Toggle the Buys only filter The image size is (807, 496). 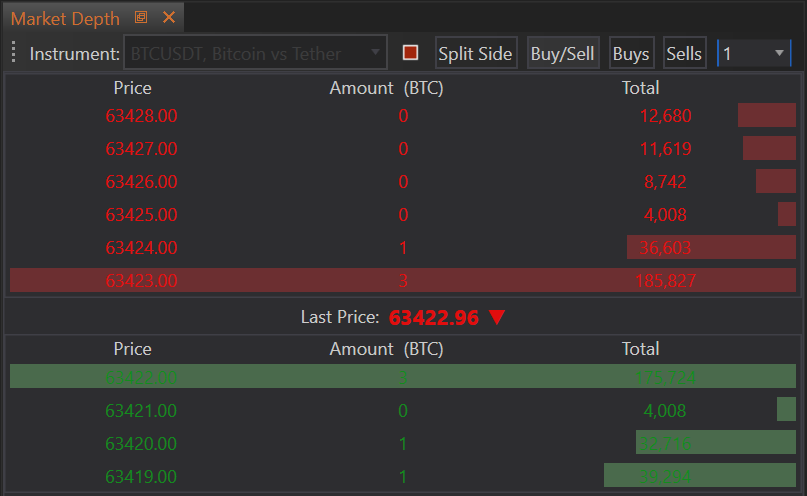coord(630,54)
